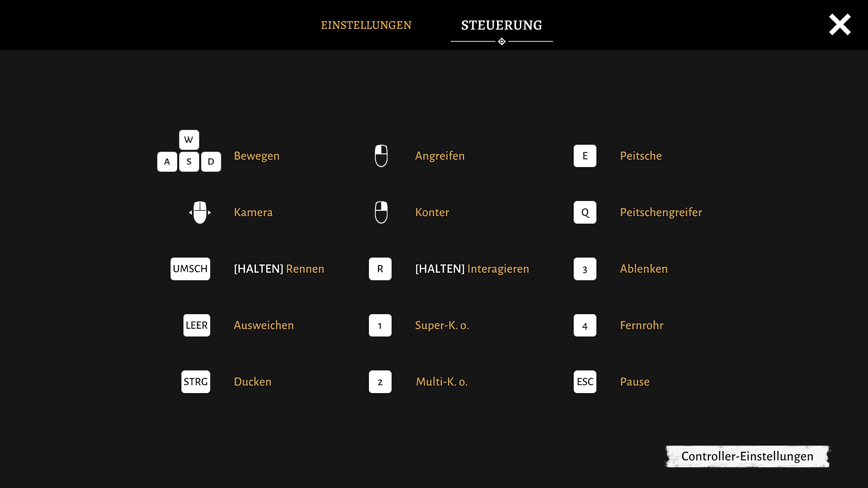This screenshot has height=488, width=868.
Task: Select the STRG key for Ducken
Action: coord(196,382)
